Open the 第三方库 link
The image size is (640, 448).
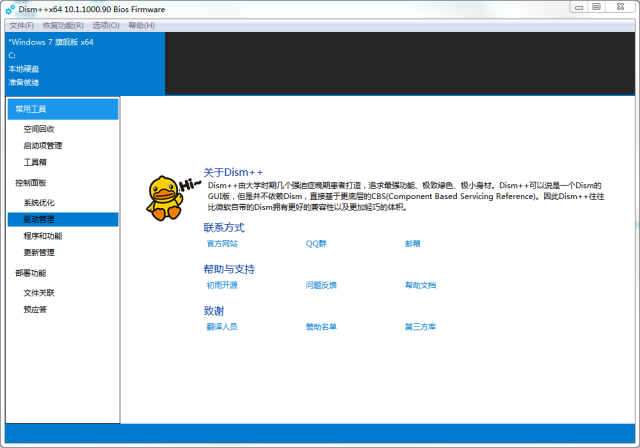[420, 327]
